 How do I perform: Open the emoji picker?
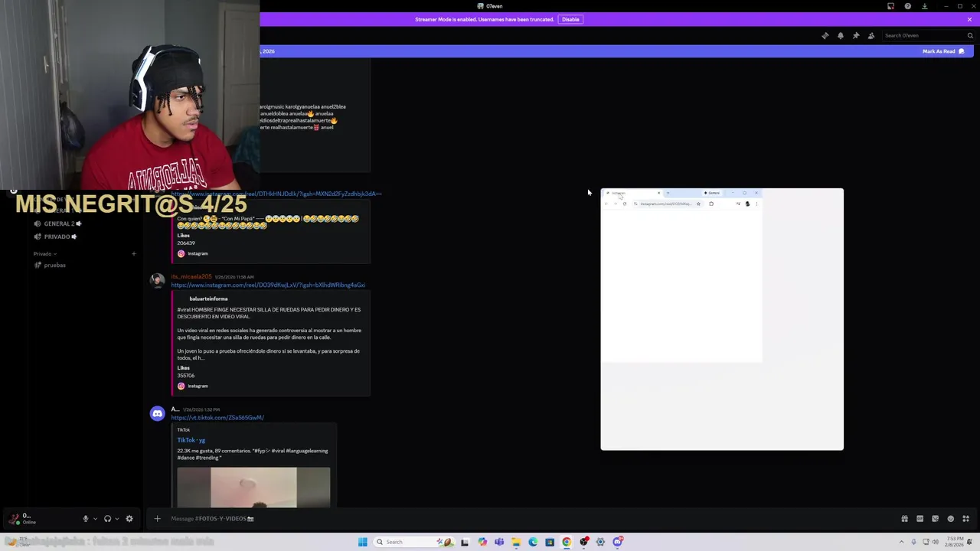click(951, 518)
